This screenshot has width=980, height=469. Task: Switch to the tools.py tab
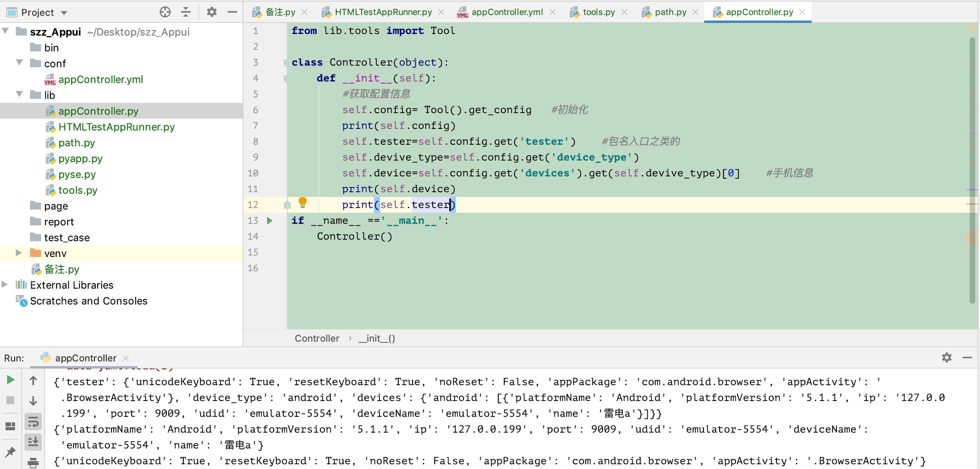[x=598, y=12]
